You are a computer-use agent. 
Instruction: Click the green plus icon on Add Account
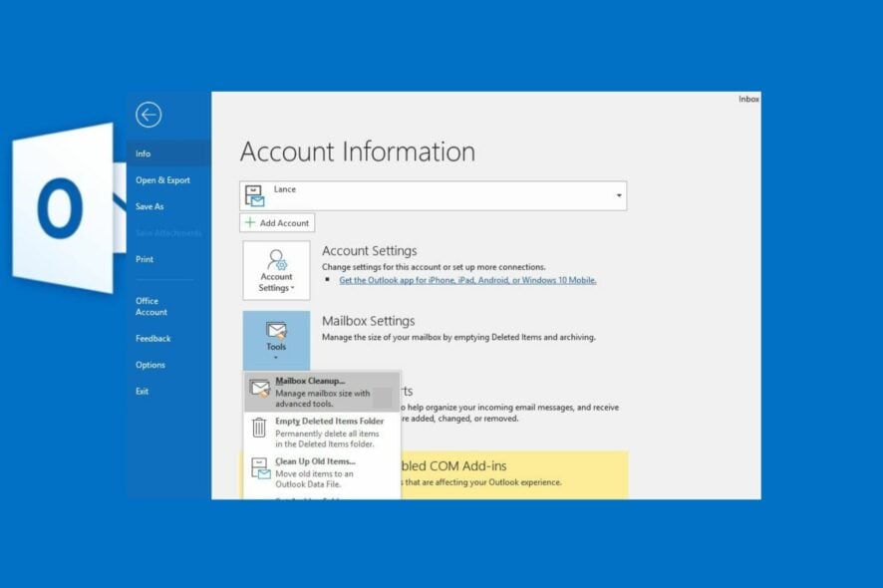[251, 222]
